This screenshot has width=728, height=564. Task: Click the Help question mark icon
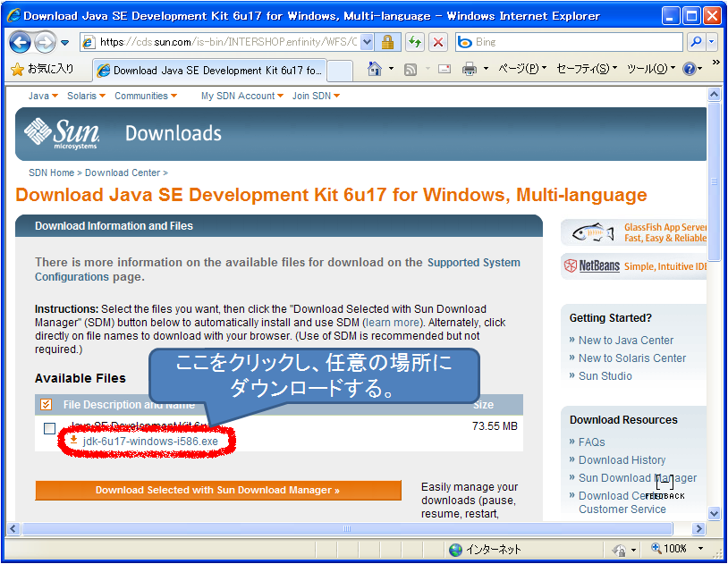coord(689,69)
